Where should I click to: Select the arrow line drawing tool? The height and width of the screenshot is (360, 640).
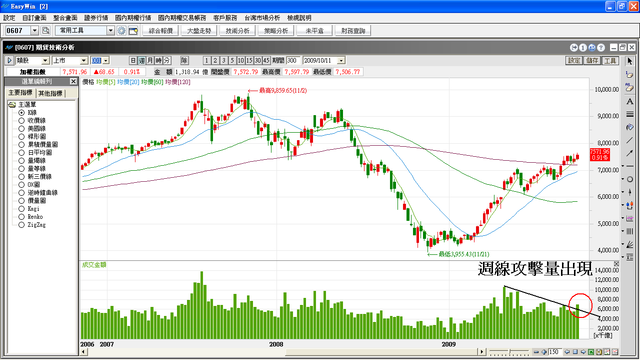click(x=629, y=153)
